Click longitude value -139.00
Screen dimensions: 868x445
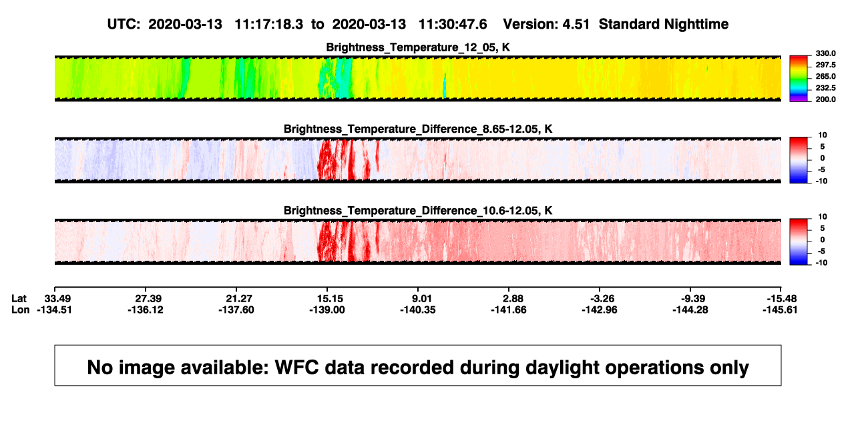click(327, 310)
